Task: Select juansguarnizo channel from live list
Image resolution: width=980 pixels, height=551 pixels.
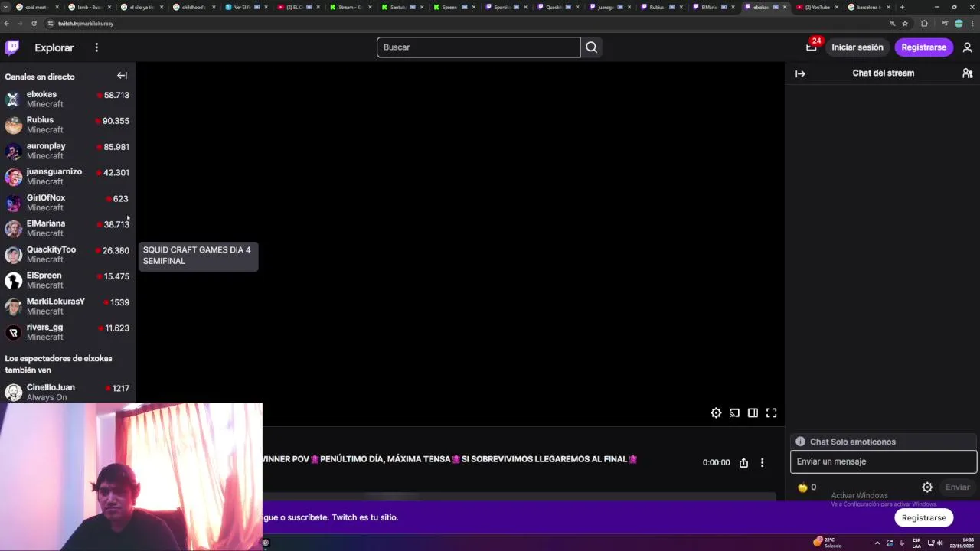Action: [67, 177]
